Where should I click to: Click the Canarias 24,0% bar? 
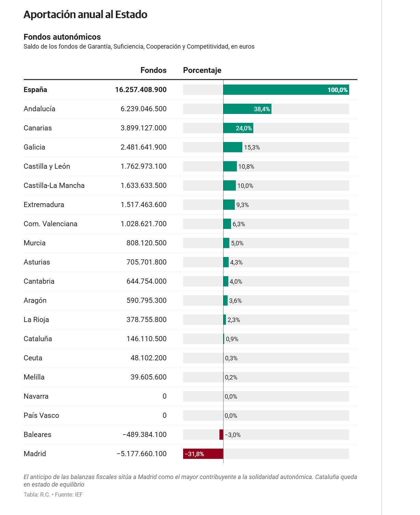tap(238, 128)
